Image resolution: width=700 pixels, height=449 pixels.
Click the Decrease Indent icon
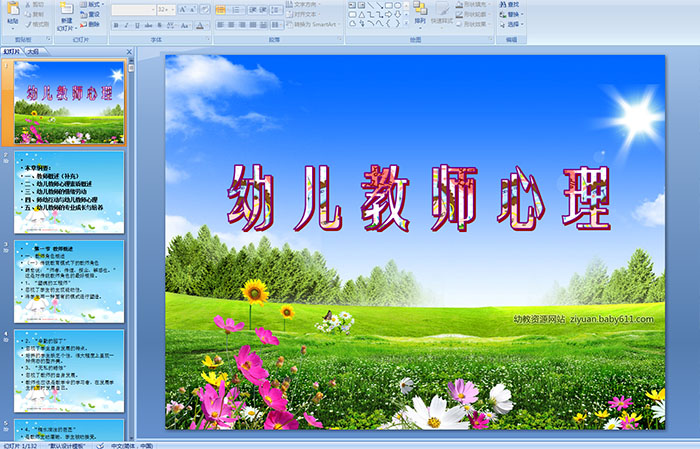click(x=253, y=10)
